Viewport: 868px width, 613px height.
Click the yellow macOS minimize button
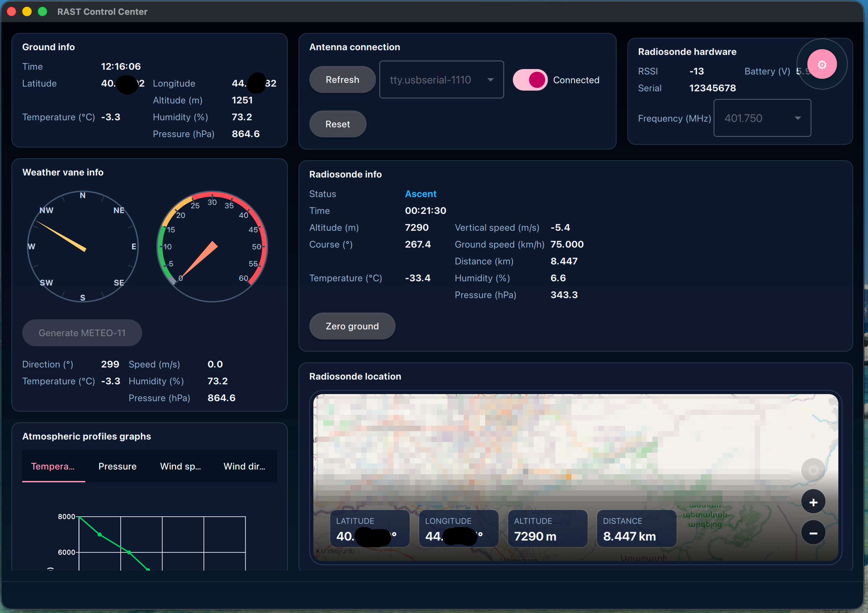coord(27,12)
